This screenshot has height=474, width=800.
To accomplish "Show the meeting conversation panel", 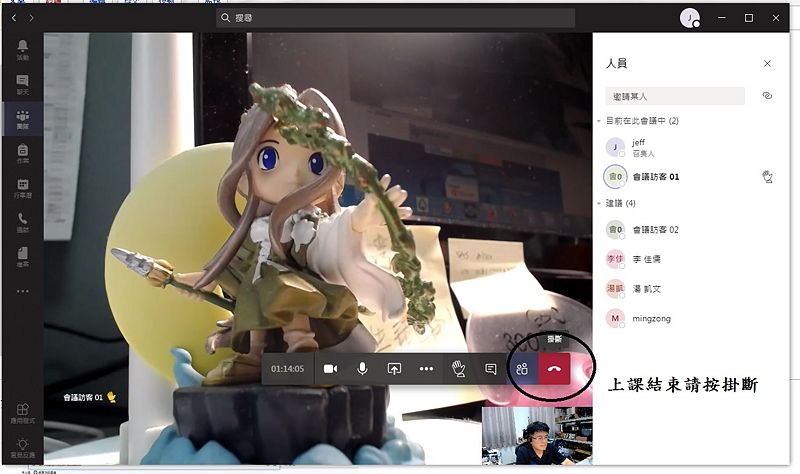I will (491, 368).
